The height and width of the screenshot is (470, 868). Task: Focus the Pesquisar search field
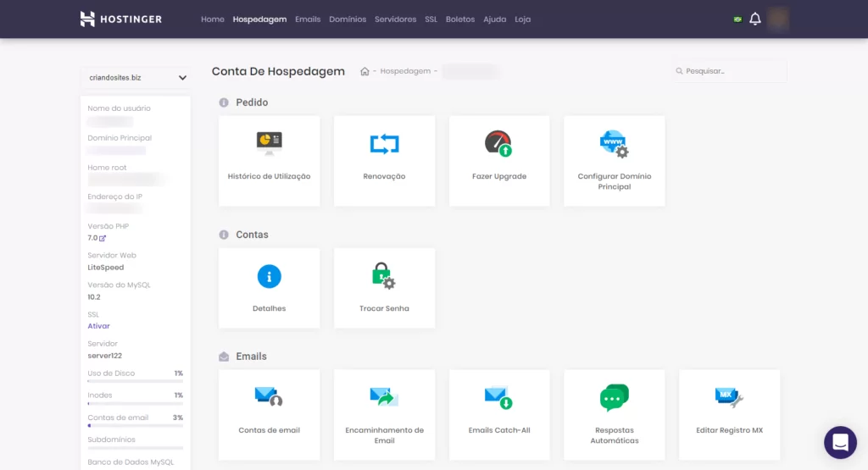[730, 71]
